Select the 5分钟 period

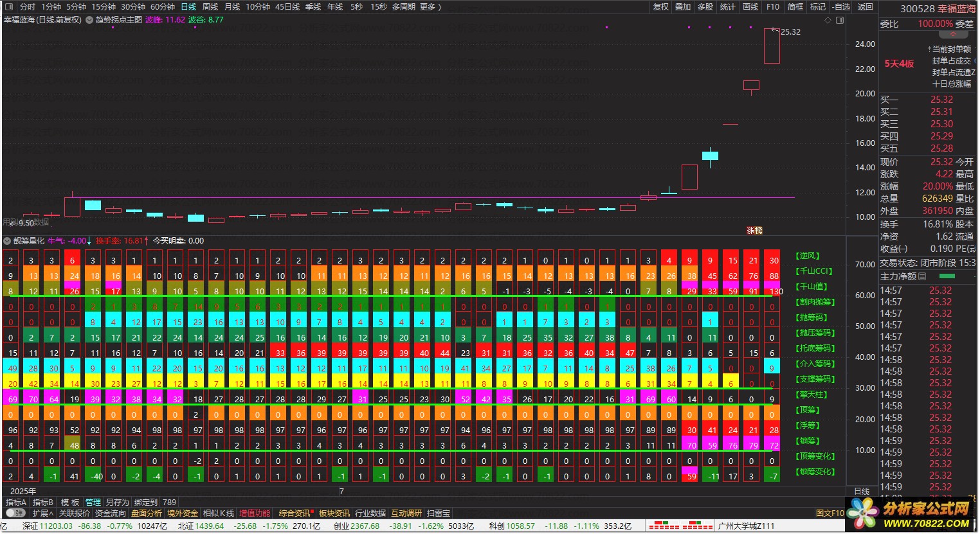76,6
